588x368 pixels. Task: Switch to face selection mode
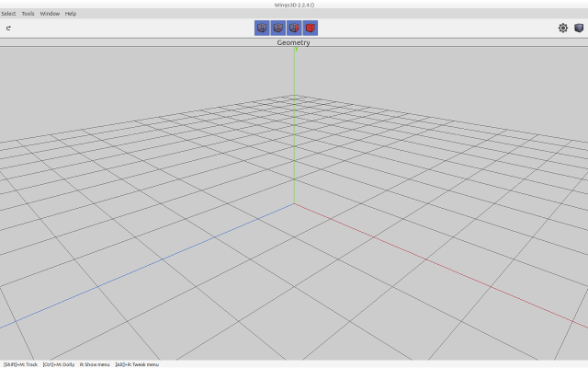[x=294, y=29]
